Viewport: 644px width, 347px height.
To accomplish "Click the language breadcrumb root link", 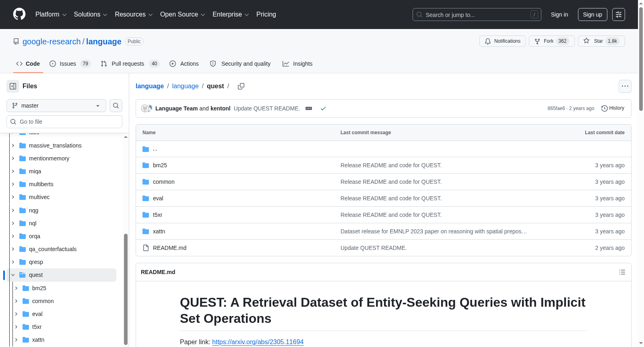I will [x=150, y=86].
